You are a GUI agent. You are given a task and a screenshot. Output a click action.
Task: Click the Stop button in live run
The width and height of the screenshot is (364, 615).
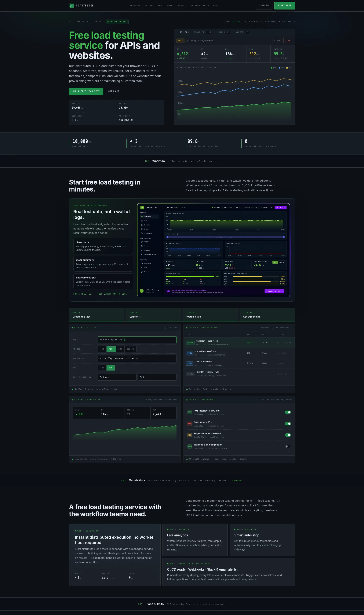click(288, 41)
